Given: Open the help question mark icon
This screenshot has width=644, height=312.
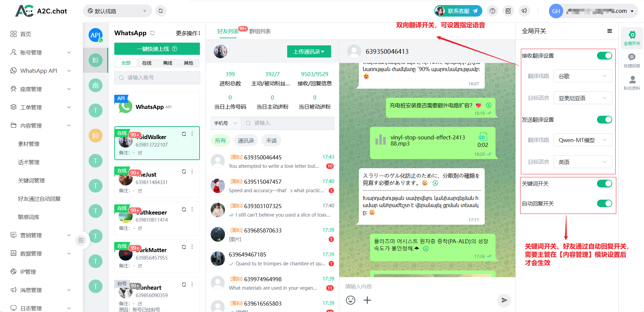Looking at the screenshot, I should click(492, 11).
